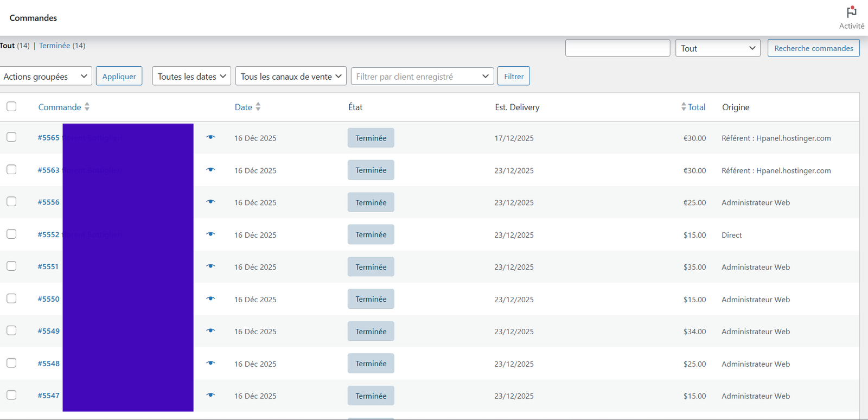Image resolution: width=868 pixels, height=420 pixels.
Task: Click Terminée status badge of order #5565
Action: point(371,138)
